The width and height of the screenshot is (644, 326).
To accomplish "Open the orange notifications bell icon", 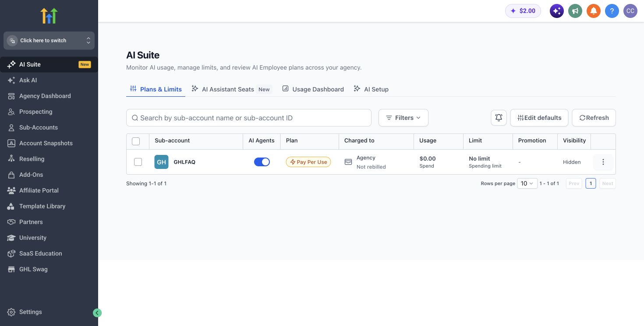I will (x=594, y=11).
